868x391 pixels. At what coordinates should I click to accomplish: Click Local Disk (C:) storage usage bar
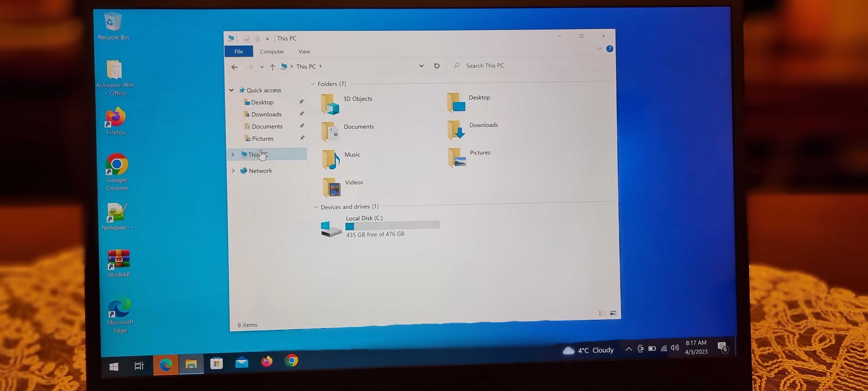(392, 225)
